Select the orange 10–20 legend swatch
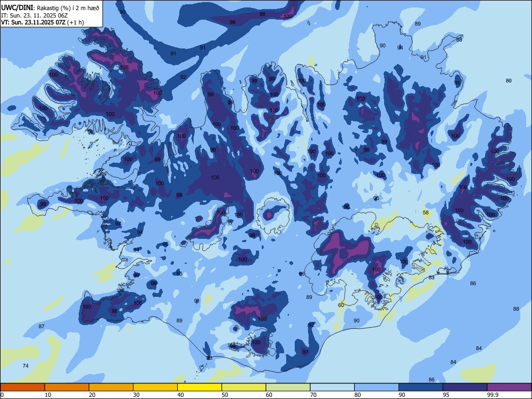The height and width of the screenshot is (399, 532). [67, 387]
